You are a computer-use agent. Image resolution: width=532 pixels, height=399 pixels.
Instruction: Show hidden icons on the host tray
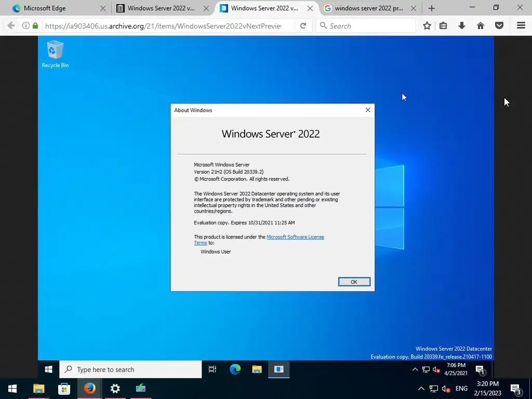(x=421, y=389)
